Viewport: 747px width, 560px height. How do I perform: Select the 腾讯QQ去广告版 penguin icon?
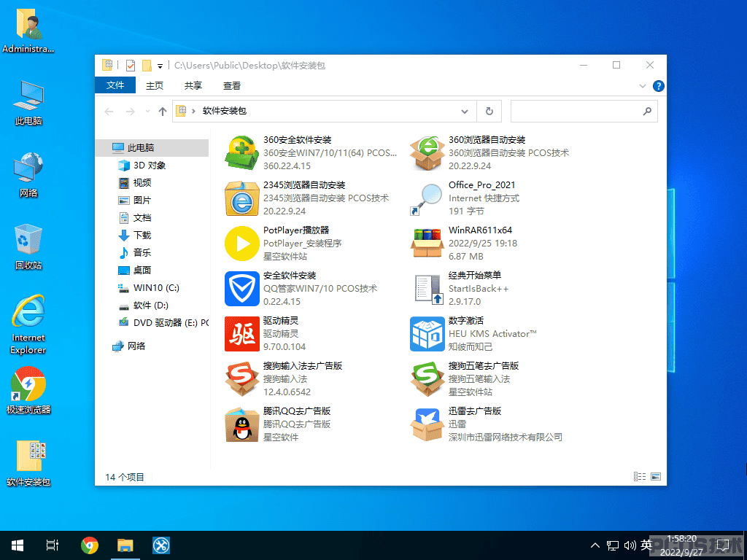pos(242,424)
